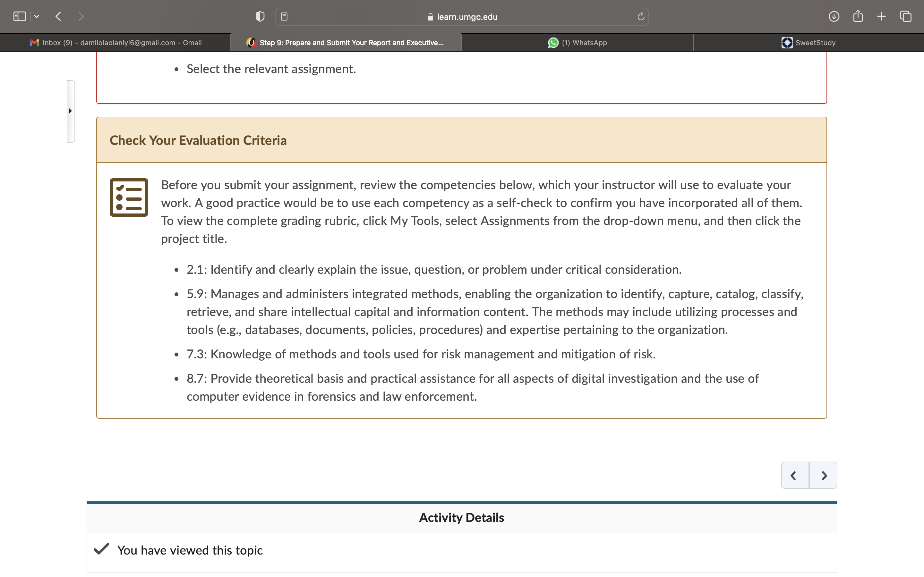The image size is (924, 577).
Task: Toggle the Safari sidebar
Action: (x=20, y=16)
